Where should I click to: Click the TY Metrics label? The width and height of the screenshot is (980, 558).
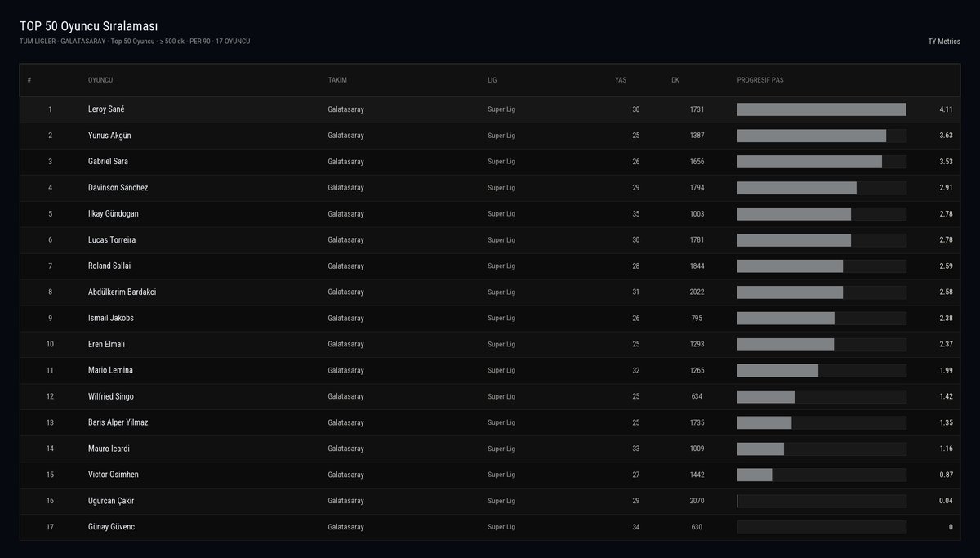tap(944, 41)
